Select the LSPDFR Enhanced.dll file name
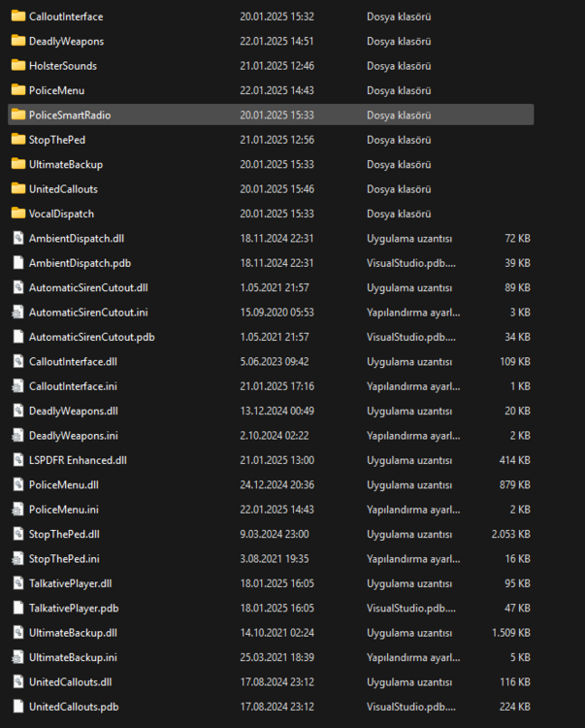The image size is (585, 728). 78,460
